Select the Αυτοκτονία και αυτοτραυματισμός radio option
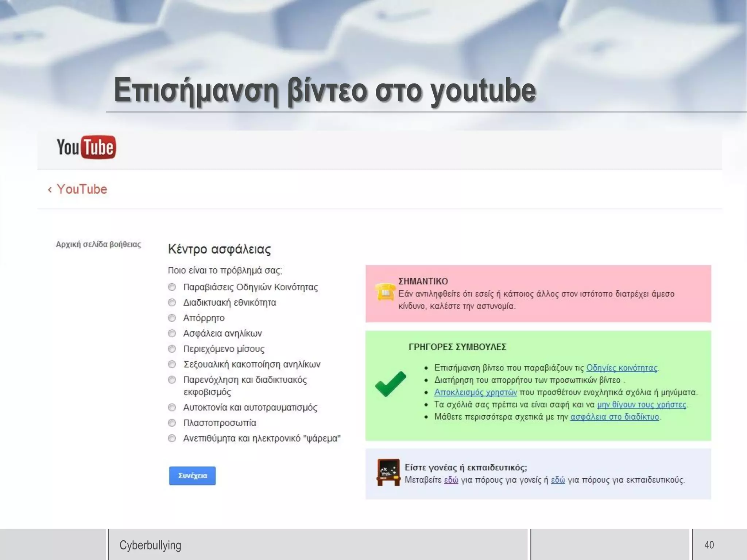Viewport: 747px width, 560px height. (172, 407)
